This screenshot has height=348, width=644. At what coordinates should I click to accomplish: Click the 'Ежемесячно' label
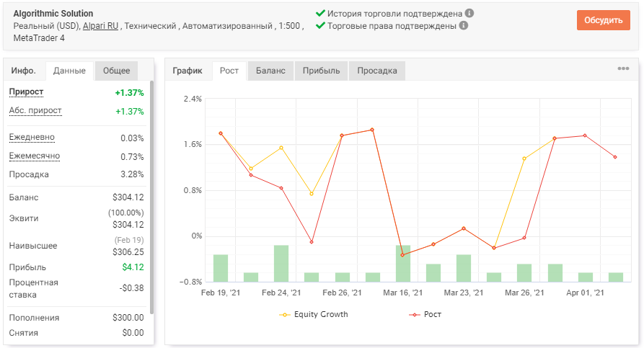(35, 156)
